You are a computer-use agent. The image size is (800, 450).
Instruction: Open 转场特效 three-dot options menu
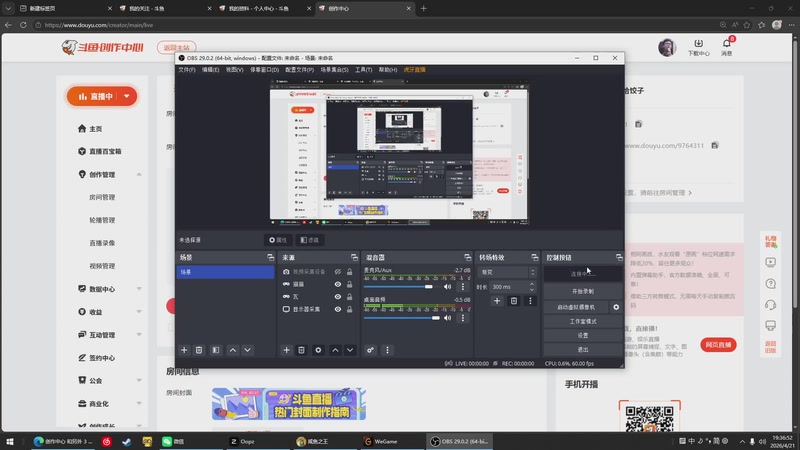(x=530, y=301)
